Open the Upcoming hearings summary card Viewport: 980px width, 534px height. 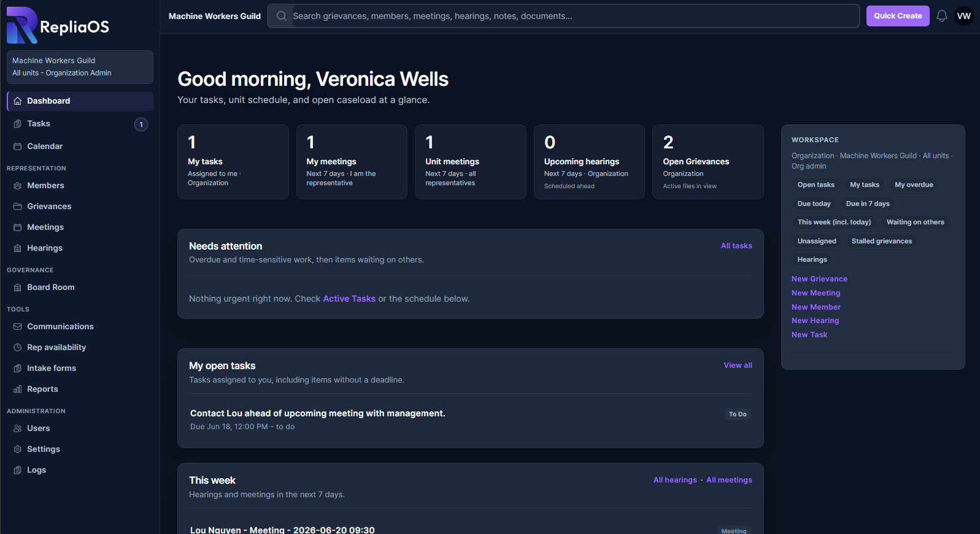click(x=589, y=162)
